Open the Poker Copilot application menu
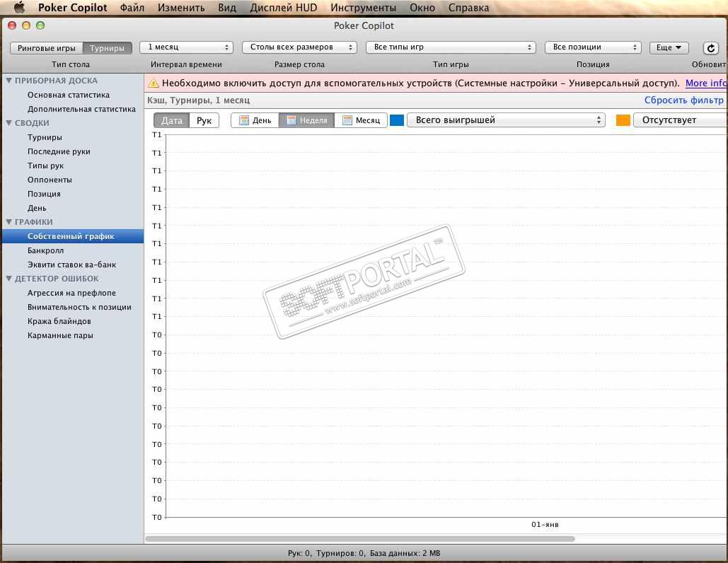Image resolution: width=728 pixels, height=563 pixels. click(x=72, y=8)
